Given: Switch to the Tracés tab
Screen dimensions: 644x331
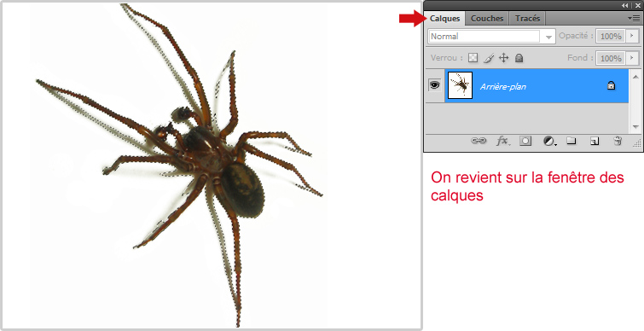Looking at the screenshot, I should pos(527,19).
